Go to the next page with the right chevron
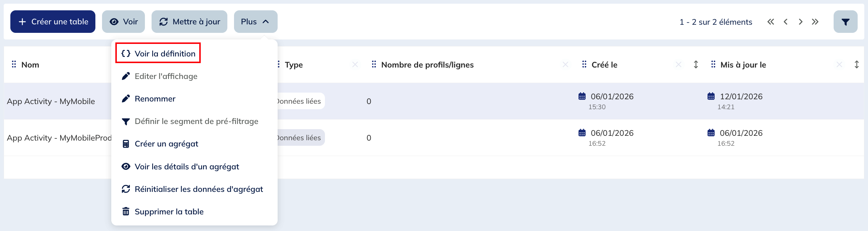Image resolution: width=868 pixels, height=231 pixels. tap(800, 22)
